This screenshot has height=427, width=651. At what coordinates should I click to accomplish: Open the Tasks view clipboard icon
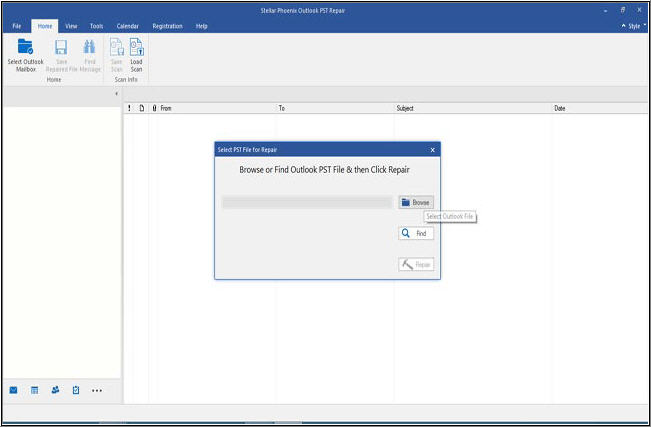pos(76,390)
